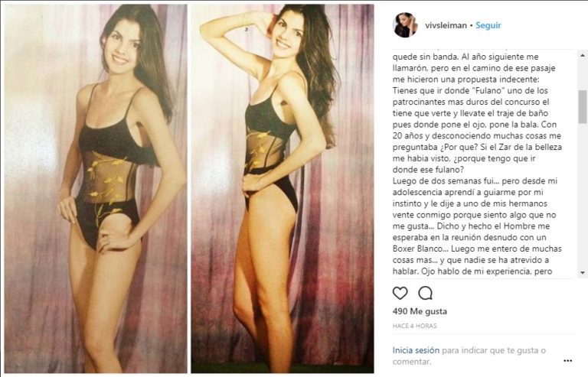588x377 pixels.
Task: Open the vivsleiman profile avatar
Action: [x=405, y=25]
